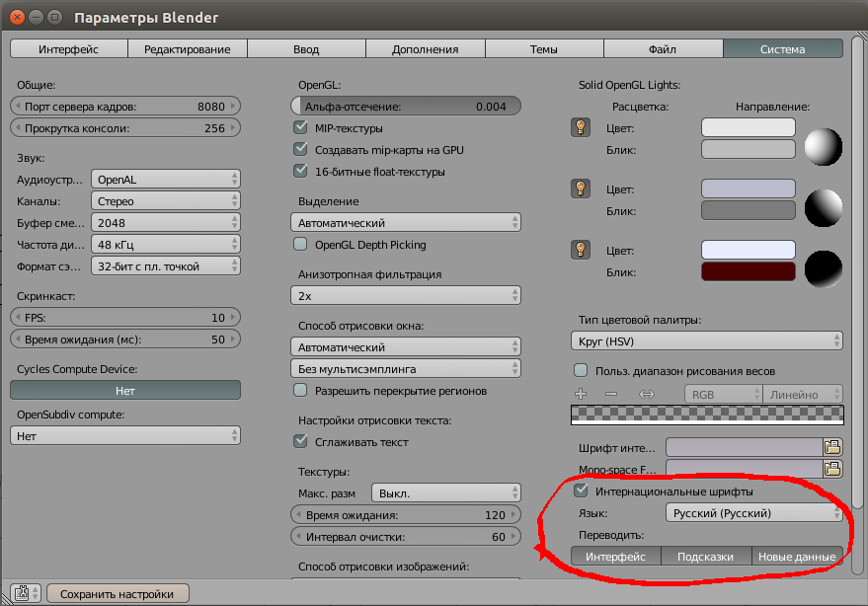Enable OpenGL Depth Picking checkbox
868x606 pixels.
click(x=300, y=244)
